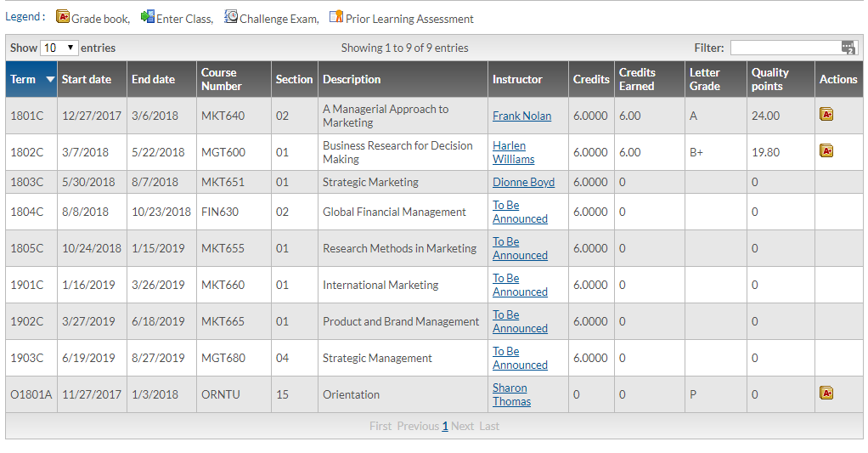Open instructor Frank Nolan's link
The height and width of the screenshot is (453, 868).
(521, 116)
